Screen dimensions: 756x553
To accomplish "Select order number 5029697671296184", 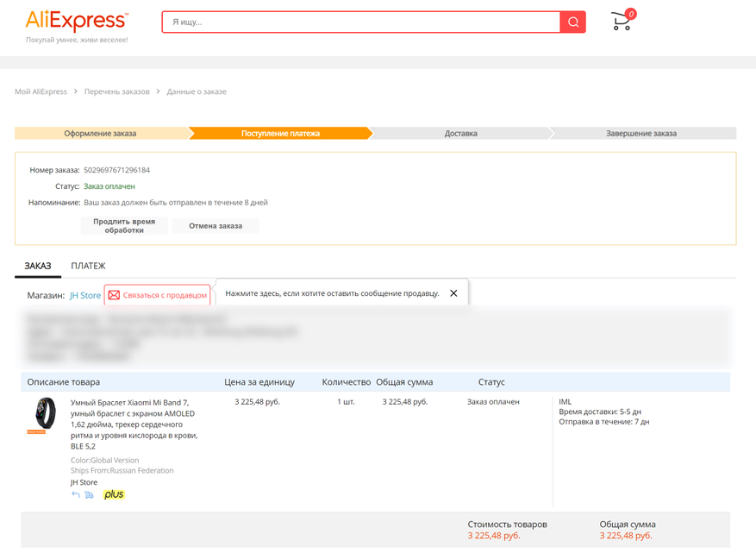I will (x=116, y=170).
